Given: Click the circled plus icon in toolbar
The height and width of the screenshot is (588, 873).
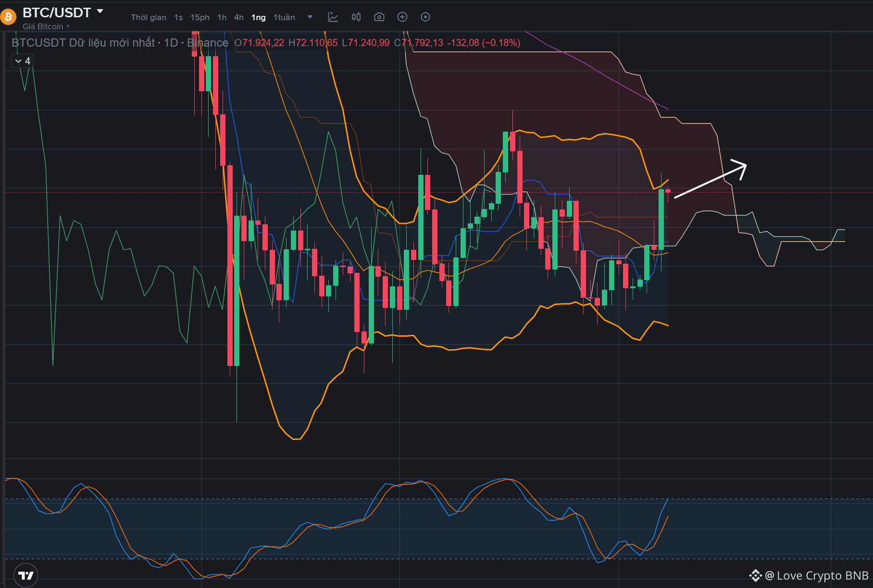Looking at the screenshot, I should [402, 17].
